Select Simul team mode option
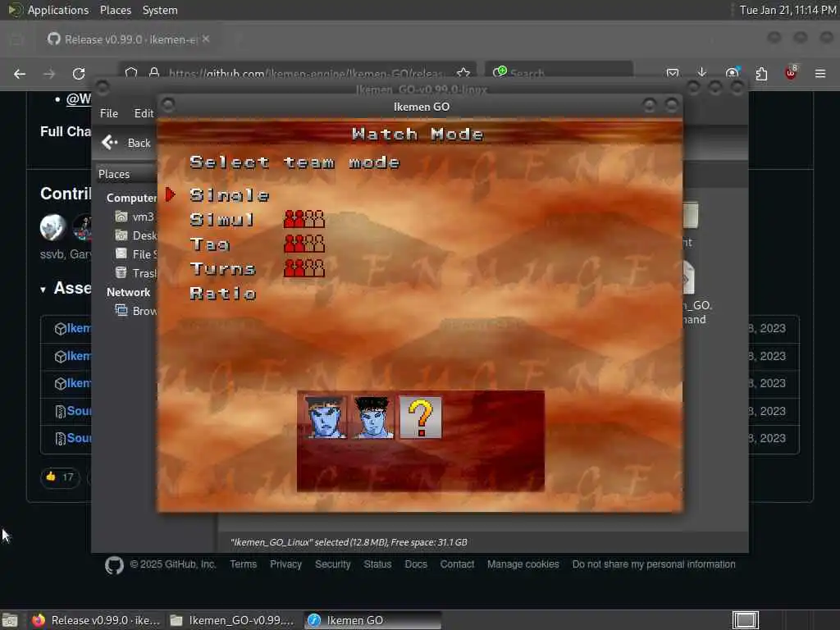 coord(221,220)
